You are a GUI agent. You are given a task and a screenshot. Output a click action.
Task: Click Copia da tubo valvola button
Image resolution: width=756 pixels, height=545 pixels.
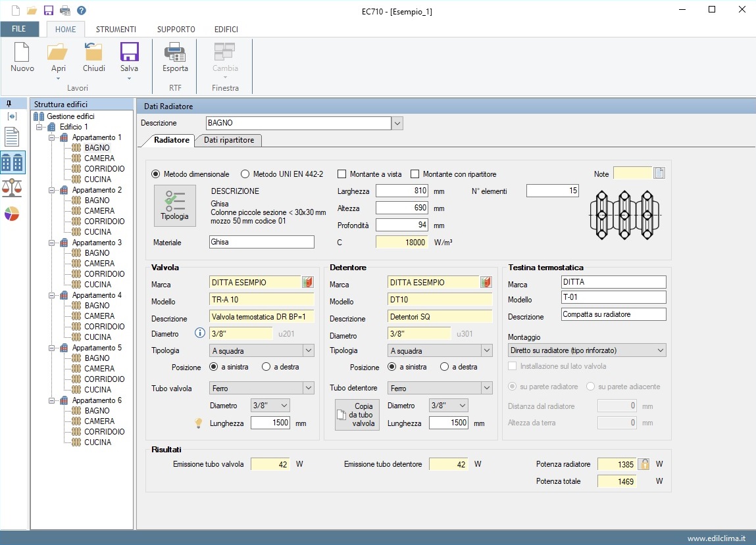pyautogui.click(x=357, y=415)
